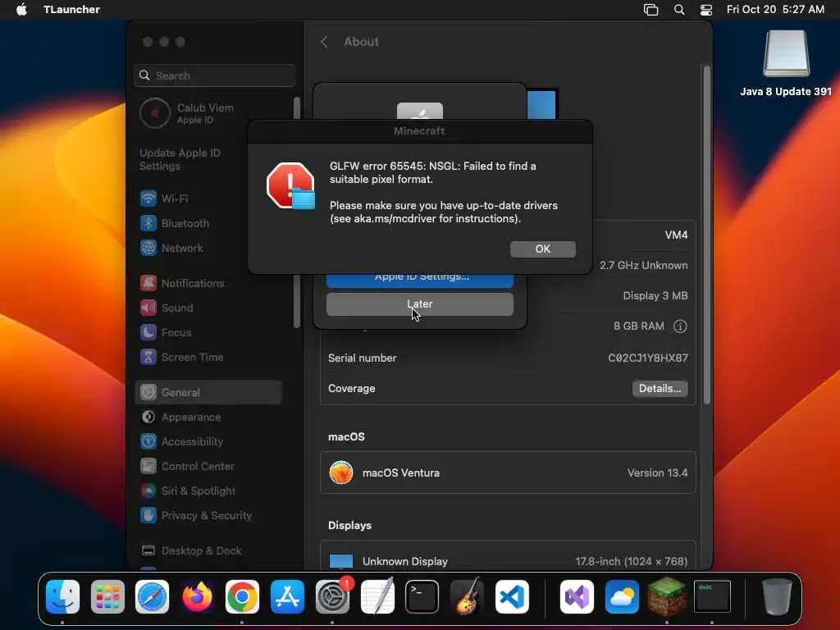The width and height of the screenshot is (840, 630).
Task: Click the Later button in Apple ID prompt
Action: (419, 304)
